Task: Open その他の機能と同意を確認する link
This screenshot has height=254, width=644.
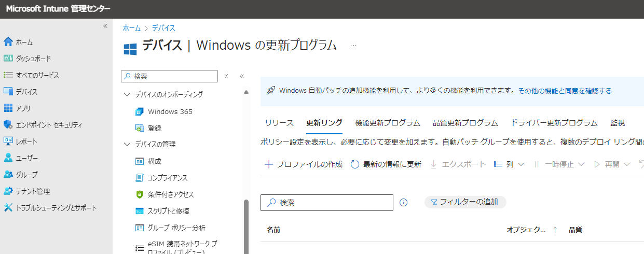Action: pos(565,91)
